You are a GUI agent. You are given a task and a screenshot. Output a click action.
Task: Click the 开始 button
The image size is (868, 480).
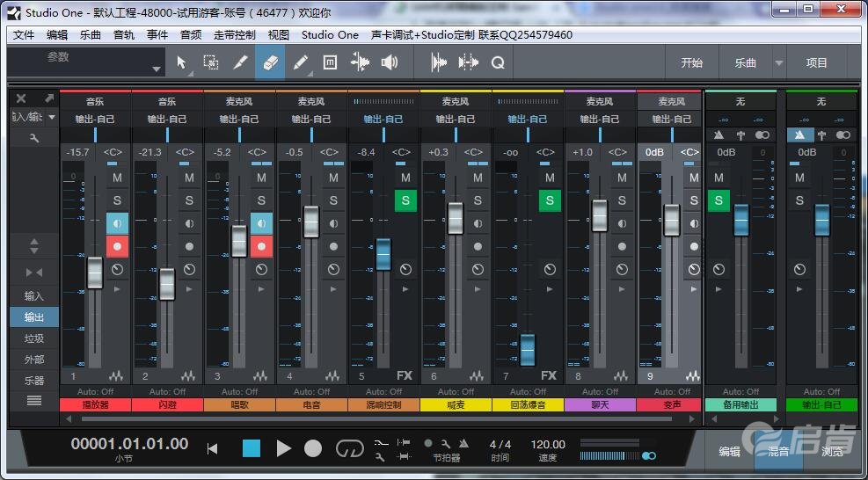pos(691,62)
